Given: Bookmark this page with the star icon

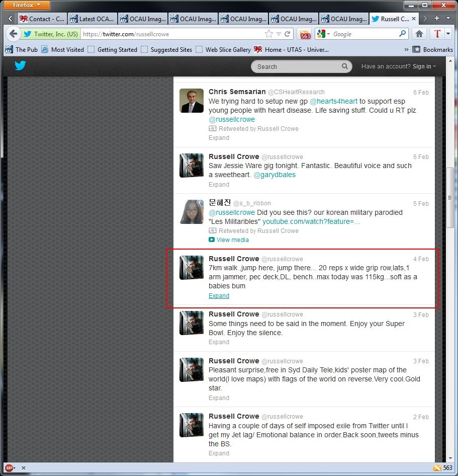Looking at the screenshot, I should (x=269, y=34).
